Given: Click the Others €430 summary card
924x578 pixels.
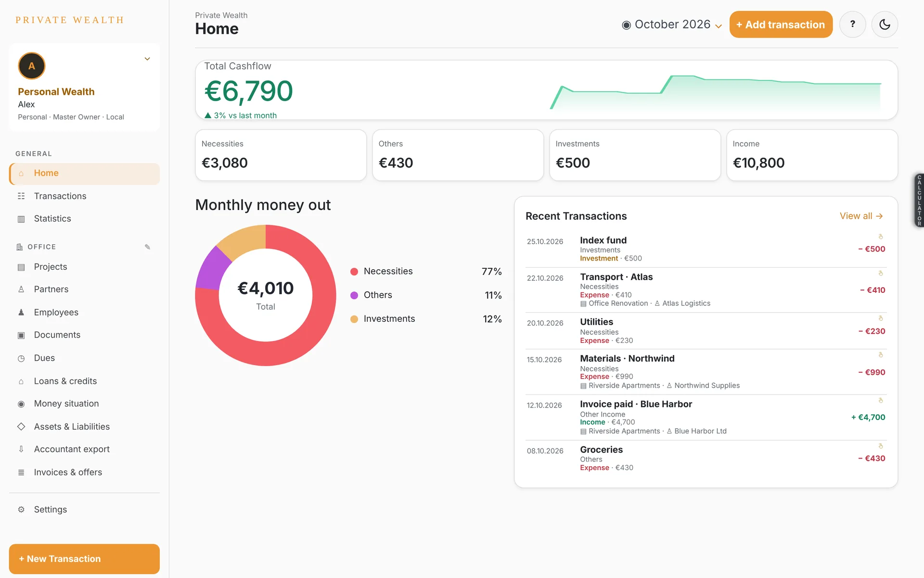Looking at the screenshot, I should click(x=458, y=155).
